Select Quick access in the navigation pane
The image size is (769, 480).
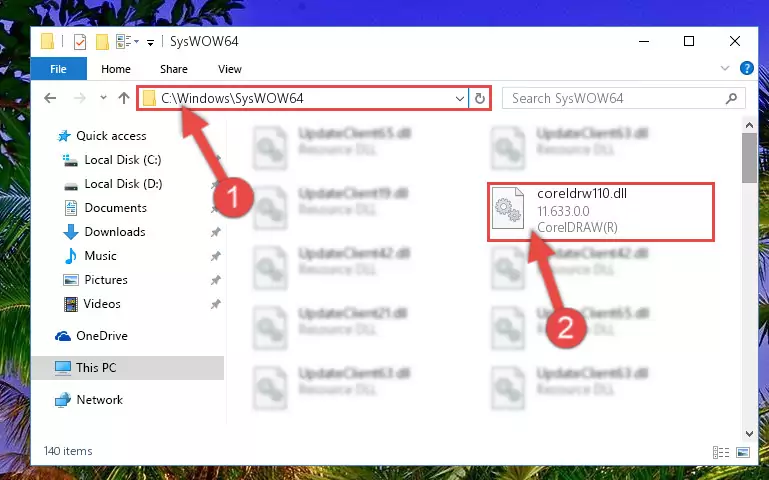coord(111,136)
